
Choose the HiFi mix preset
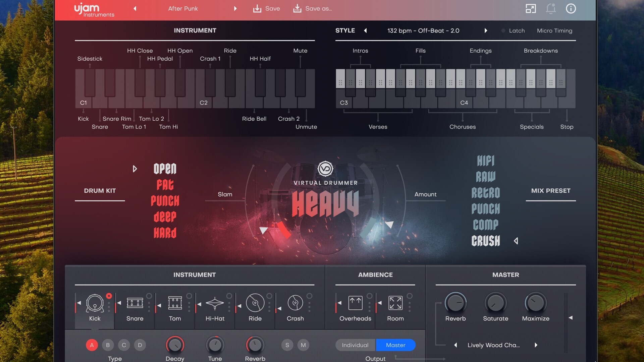click(486, 161)
